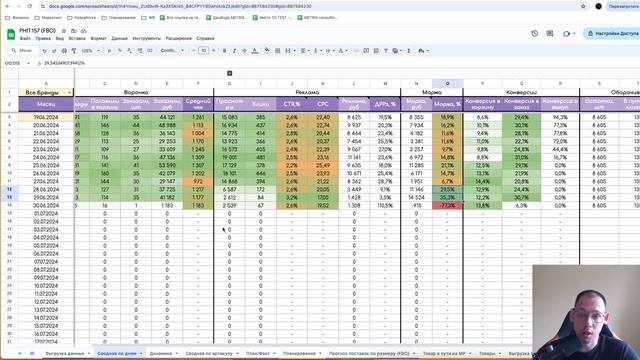Apply strikethrough formatting
This screenshot has height=360, width=640.
click(244, 51)
